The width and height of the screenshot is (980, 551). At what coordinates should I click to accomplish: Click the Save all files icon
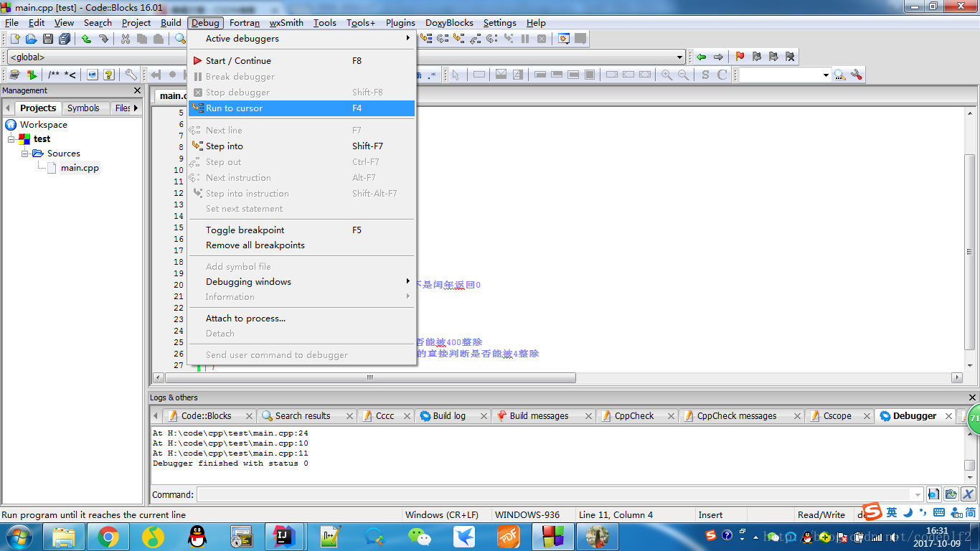click(65, 39)
